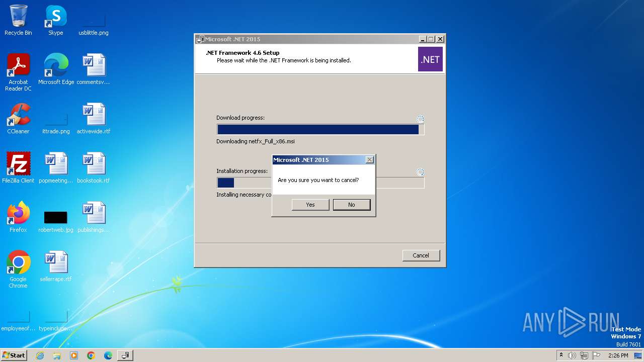Image resolution: width=644 pixels, height=362 pixels.
Task: Open network tray icon
Action: [x=584, y=355]
